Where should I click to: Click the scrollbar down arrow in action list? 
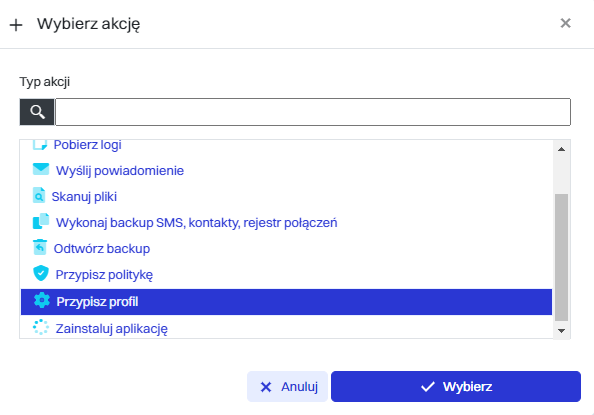(561, 331)
